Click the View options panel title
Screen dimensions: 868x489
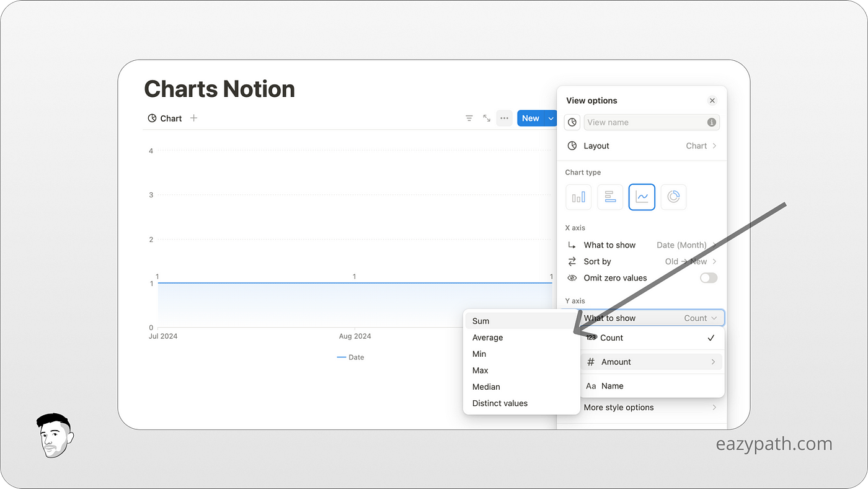591,101
